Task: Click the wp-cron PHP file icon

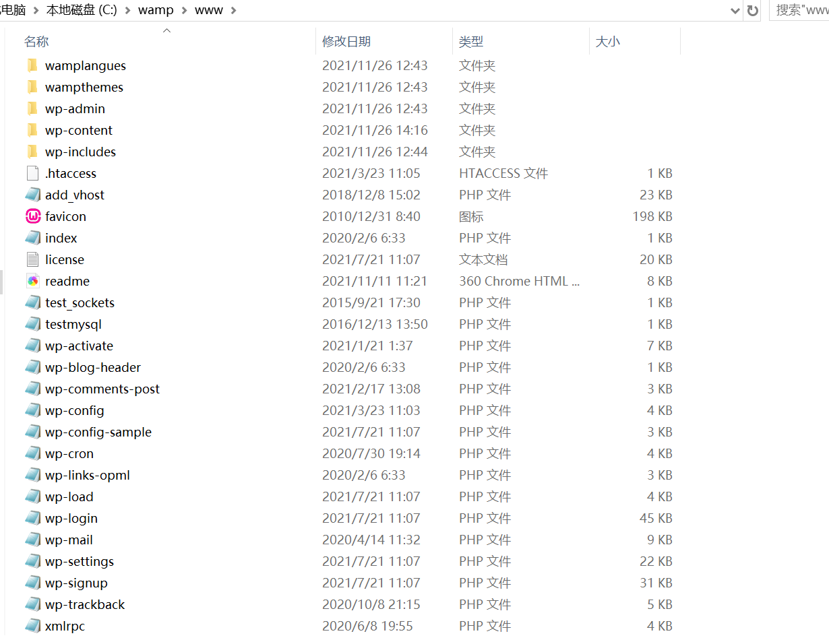Action: (x=33, y=453)
